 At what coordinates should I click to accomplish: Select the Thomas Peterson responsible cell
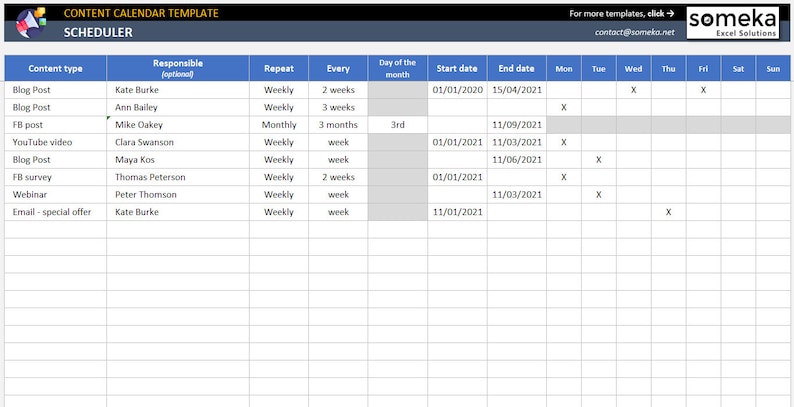click(x=178, y=177)
